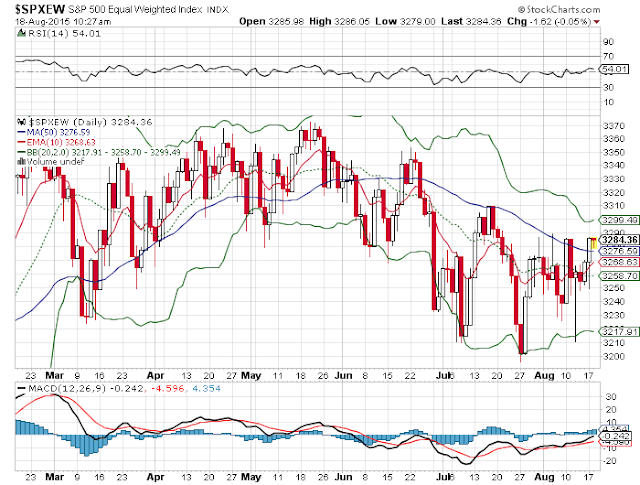Click the 4.354 blue histogram value in legend
This screenshot has width=640, height=485.
pos(206,389)
